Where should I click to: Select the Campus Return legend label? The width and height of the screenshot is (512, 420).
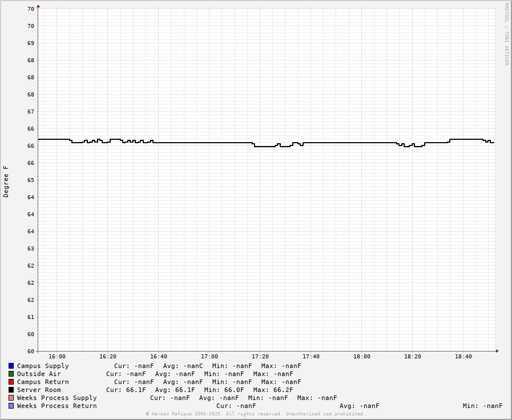coord(43,382)
